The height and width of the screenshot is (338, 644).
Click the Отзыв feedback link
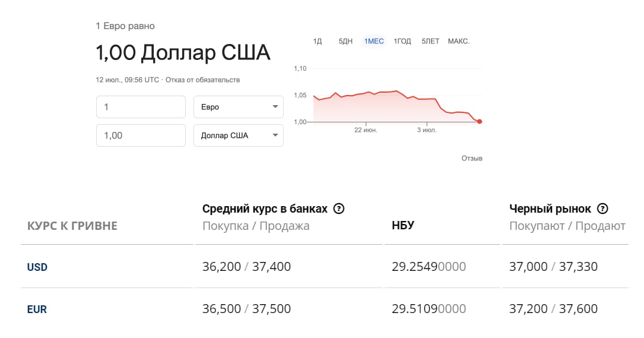tap(472, 159)
